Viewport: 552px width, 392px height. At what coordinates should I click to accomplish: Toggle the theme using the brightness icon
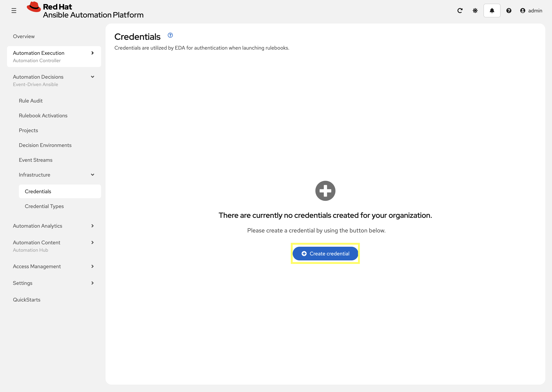[x=475, y=11]
